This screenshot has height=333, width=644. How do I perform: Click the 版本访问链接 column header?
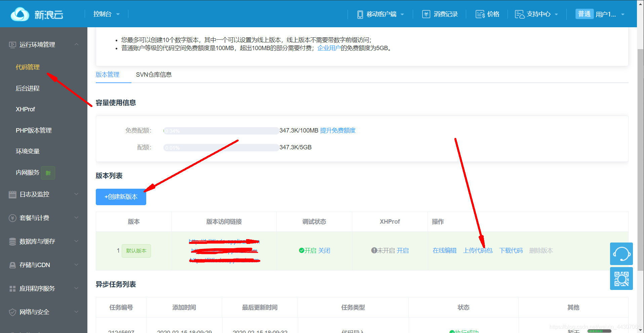tap(224, 222)
